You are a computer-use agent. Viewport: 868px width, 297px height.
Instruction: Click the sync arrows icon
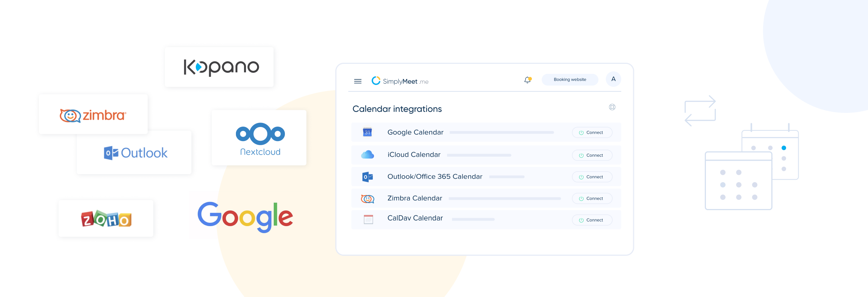point(700,111)
